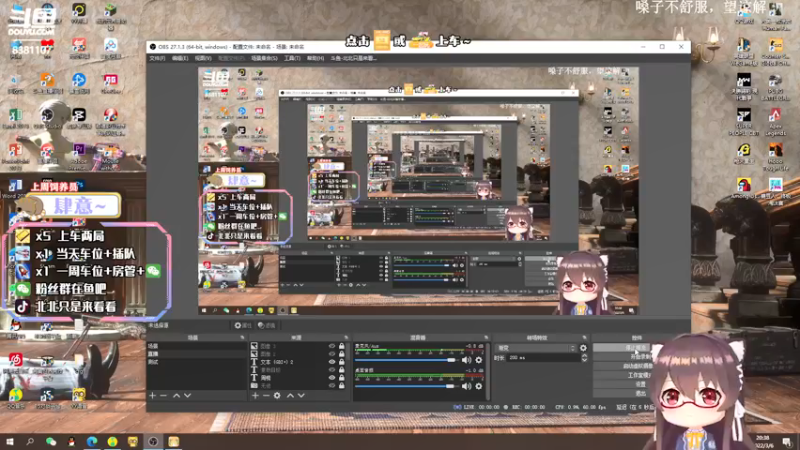Image resolution: width=800 pixels, height=450 pixels.
Task: Move the selected source up
Action: pos(290,395)
